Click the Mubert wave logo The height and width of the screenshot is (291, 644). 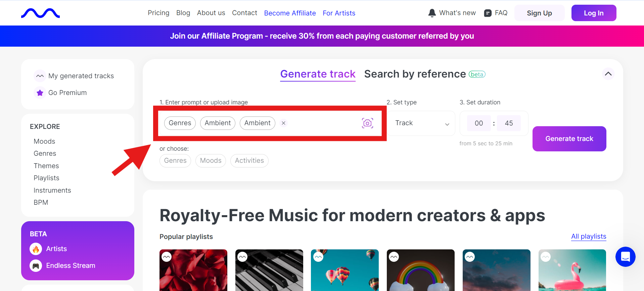tap(40, 13)
